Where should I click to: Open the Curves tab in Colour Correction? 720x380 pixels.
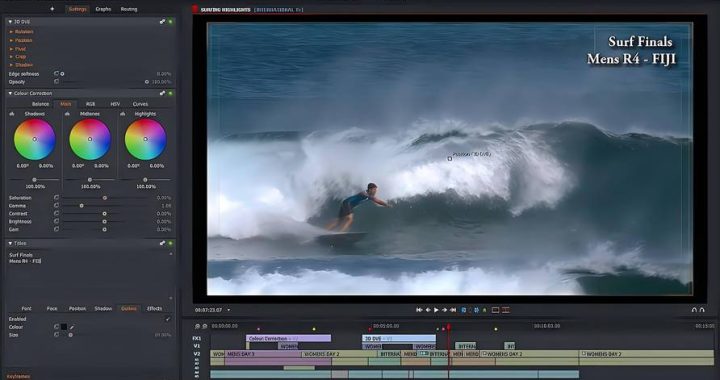[x=141, y=104]
